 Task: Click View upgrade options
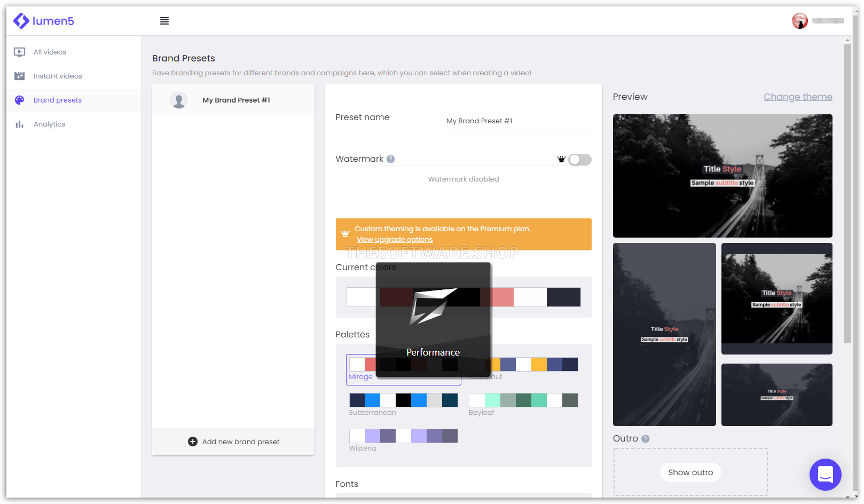[x=395, y=239]
